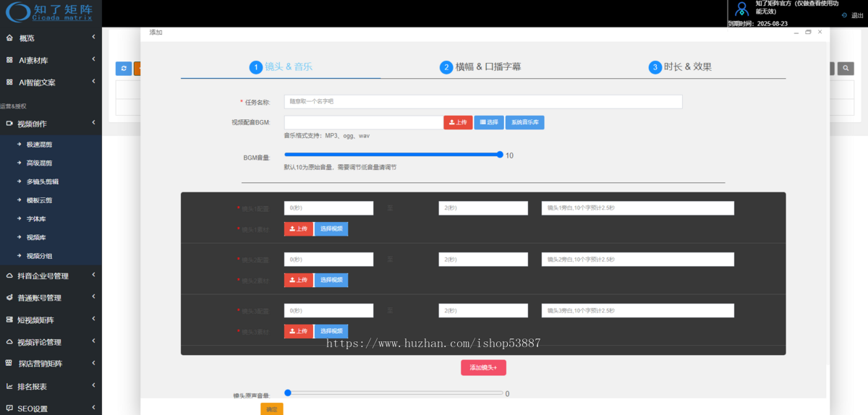Click the 镜头2 start time 0(秒) field
This screenshot has height=415, width=868.
click(329, 260)
